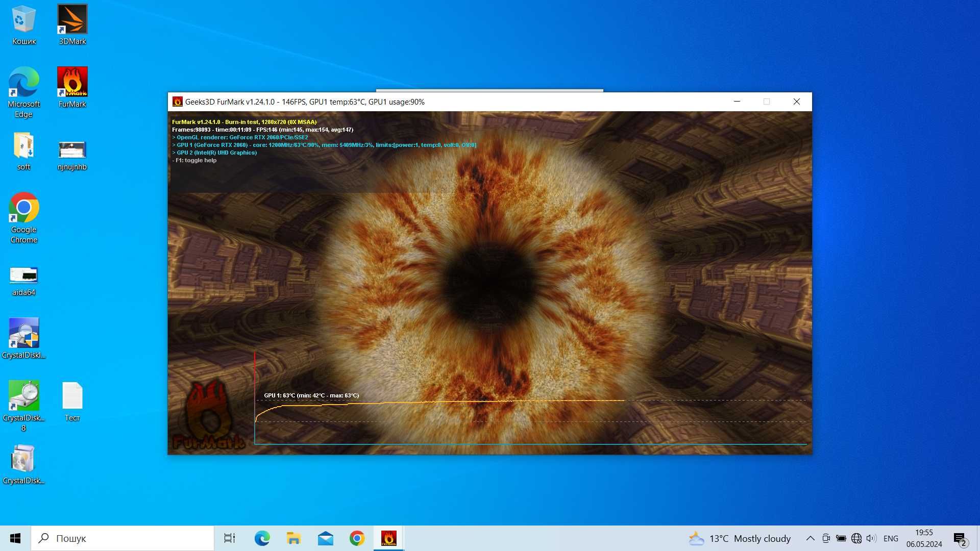Screen dimensions: 980x551
Task: Open the Тест text file on desktop
Action: point(72,402)
